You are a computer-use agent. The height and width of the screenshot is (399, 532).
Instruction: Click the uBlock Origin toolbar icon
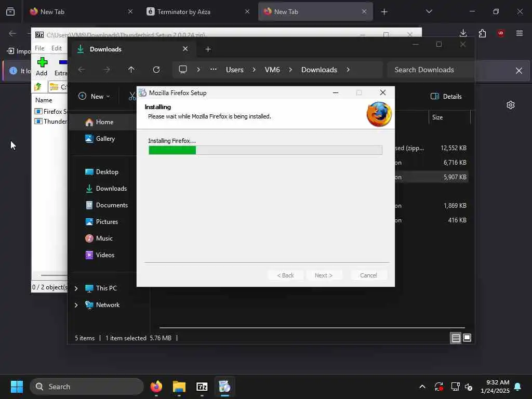(x=501, y=33)
